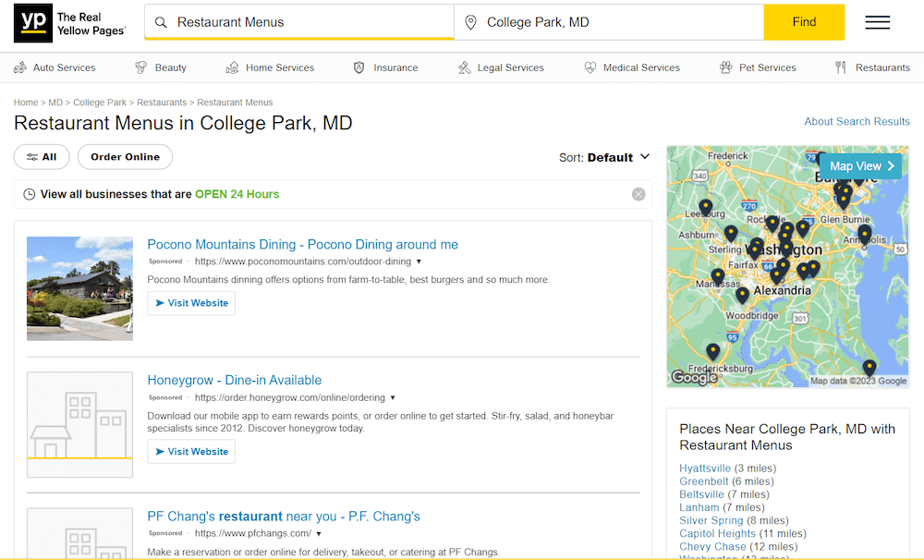The image size is (924, 560).
Task: Click the Pocono Mountains listing photo
Action: coord(79,289)
